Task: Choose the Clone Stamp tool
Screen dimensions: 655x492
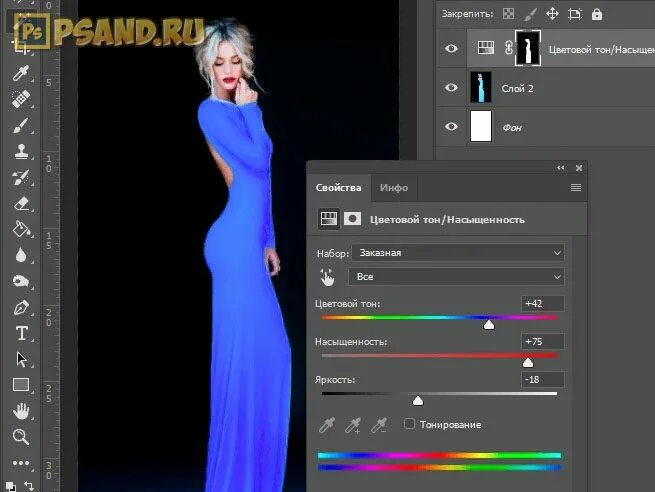Action: tap(20, 151)
